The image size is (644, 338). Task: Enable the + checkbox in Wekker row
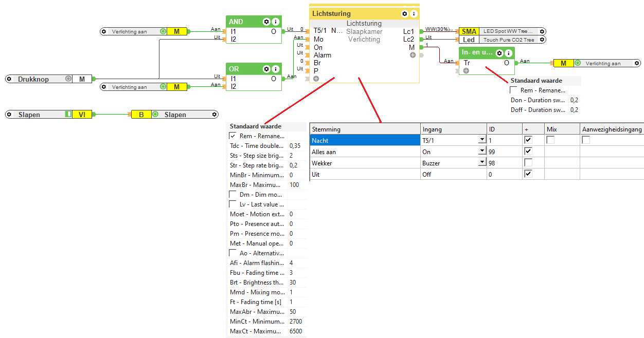coord(528,163)
